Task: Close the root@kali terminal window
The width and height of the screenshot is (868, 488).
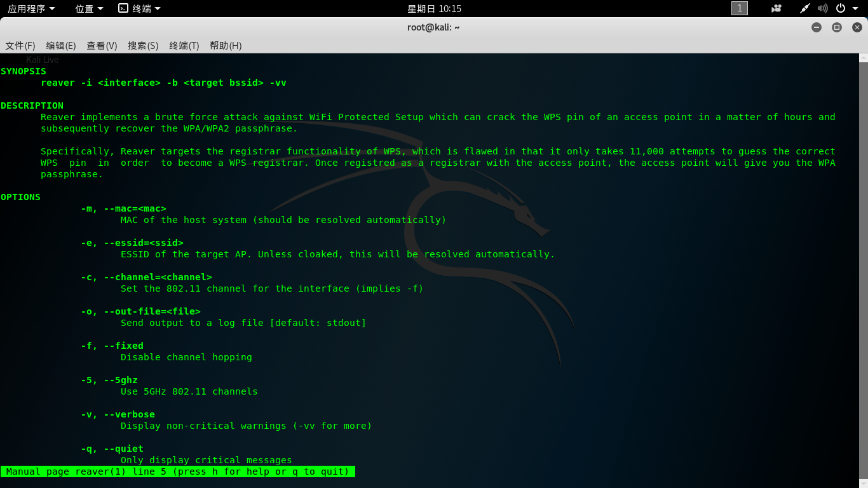Action: (x=857, y=27)
